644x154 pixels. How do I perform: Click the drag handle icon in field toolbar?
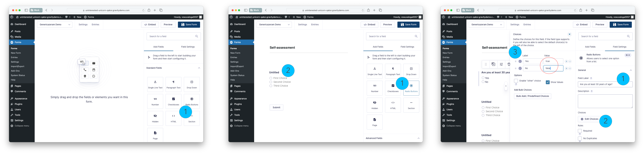pyautogui.click(x=485, y=64)
